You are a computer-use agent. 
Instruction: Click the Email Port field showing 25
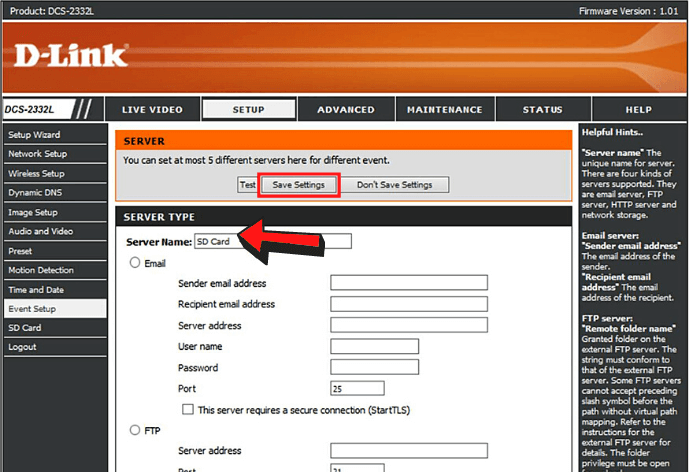pos(357,388)
